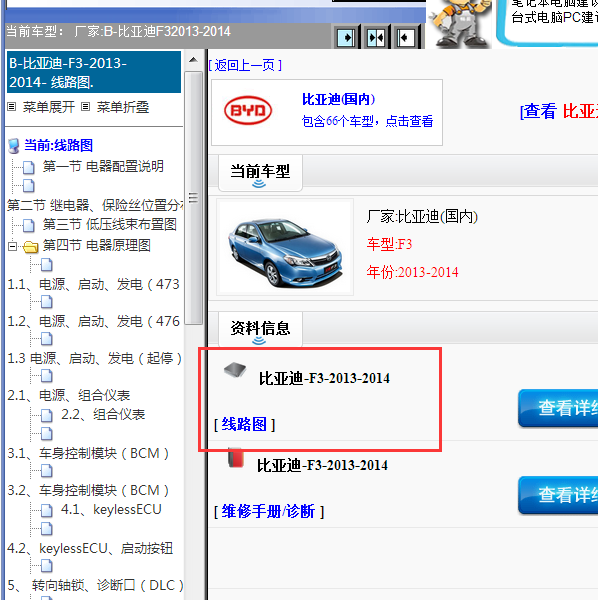Click 菜单展开 text
The width and height of the screenshot is (598, 600).
click(49, 107)
